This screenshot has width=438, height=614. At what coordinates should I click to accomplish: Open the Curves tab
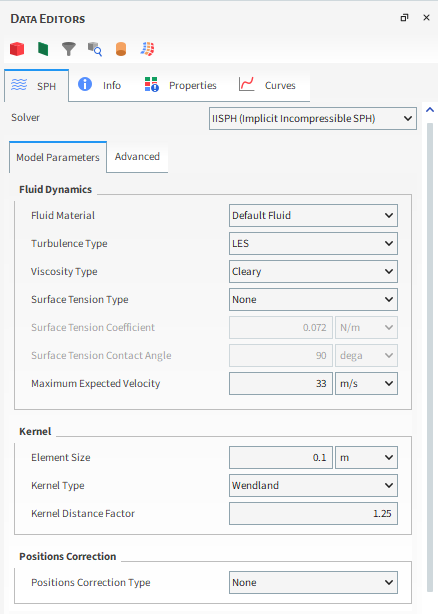coord(267,85)
